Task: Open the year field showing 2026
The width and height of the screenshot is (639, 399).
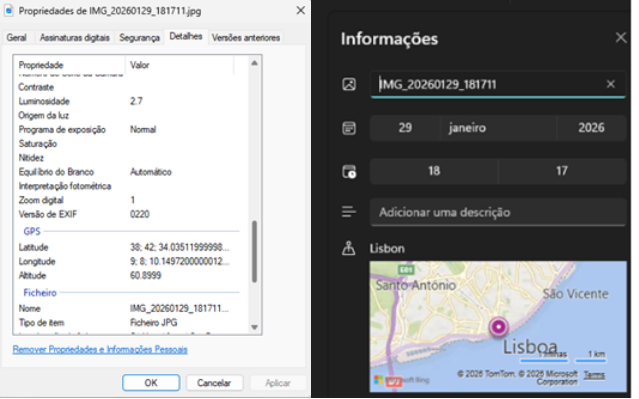Action: (591, 128)
